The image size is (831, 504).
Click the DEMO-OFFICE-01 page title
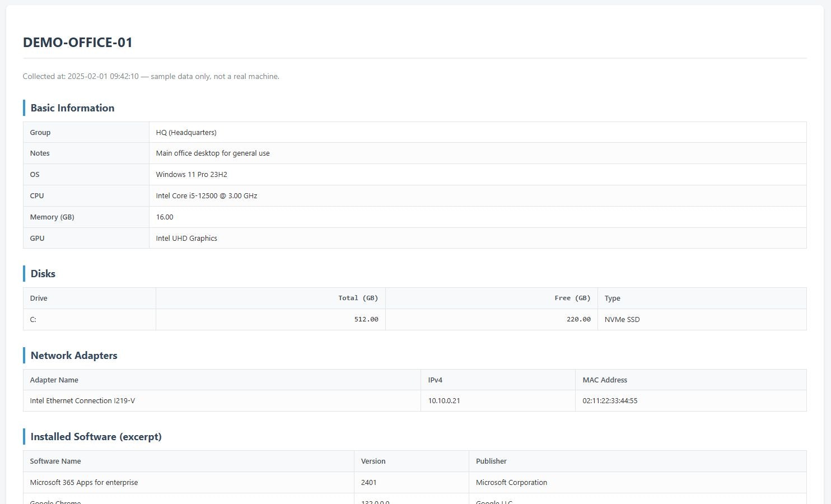[x=77, y=42]
